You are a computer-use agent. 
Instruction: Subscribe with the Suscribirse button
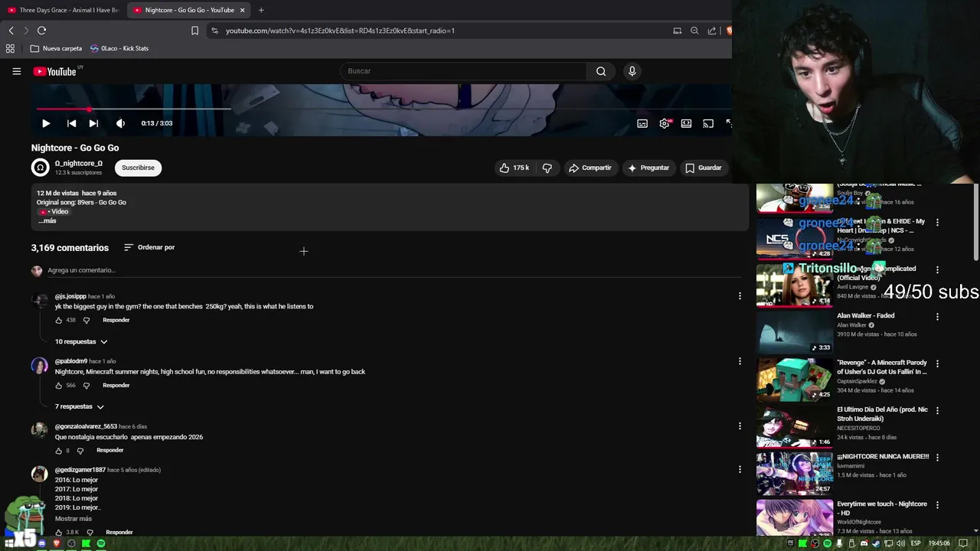coord(138,168)
